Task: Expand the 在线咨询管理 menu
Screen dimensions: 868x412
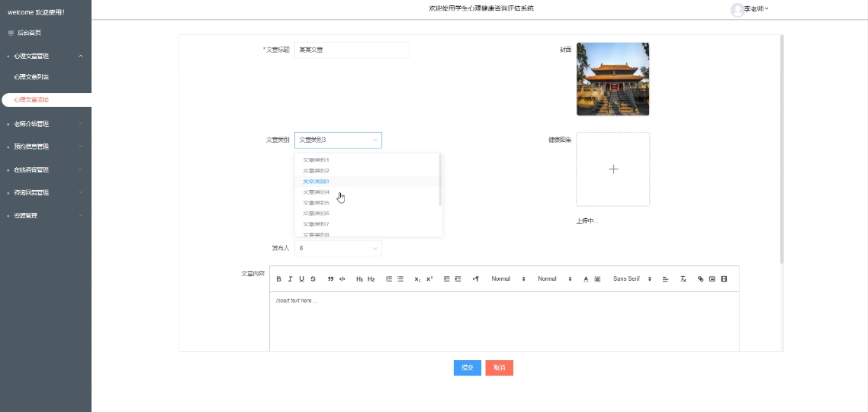Action: [46, 170]
